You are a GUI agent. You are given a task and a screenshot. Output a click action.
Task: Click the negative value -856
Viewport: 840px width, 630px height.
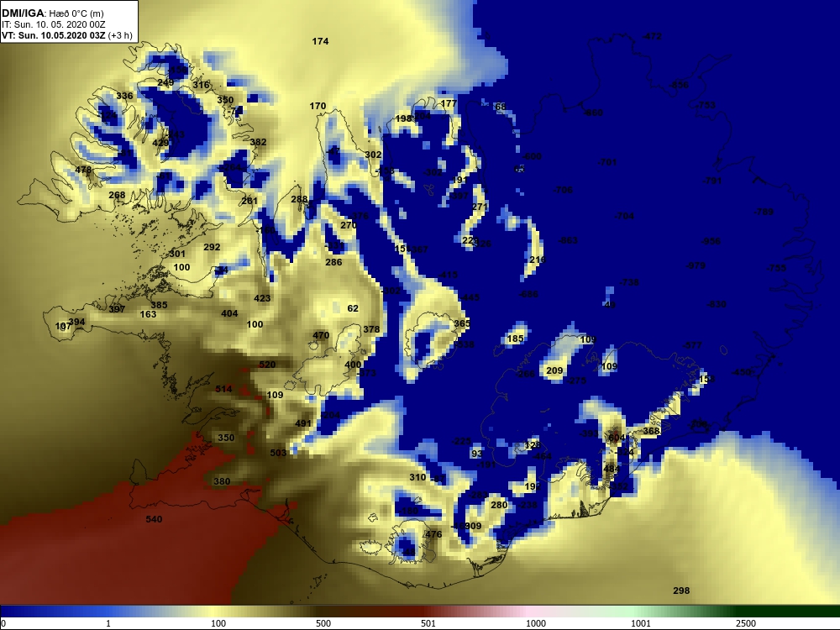click(679, 85)
